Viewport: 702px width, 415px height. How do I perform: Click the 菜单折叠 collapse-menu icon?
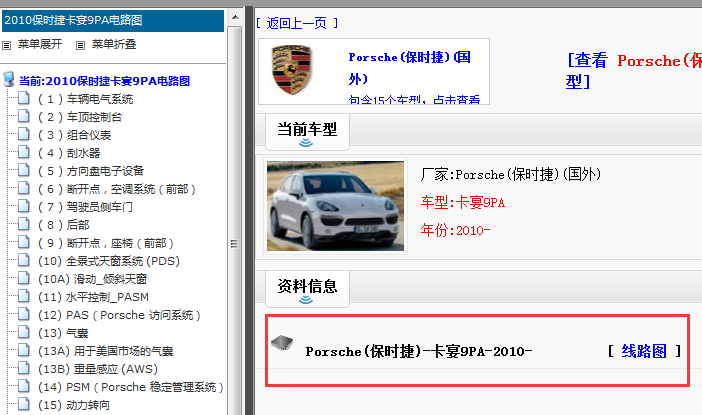[x=80, y=45]
